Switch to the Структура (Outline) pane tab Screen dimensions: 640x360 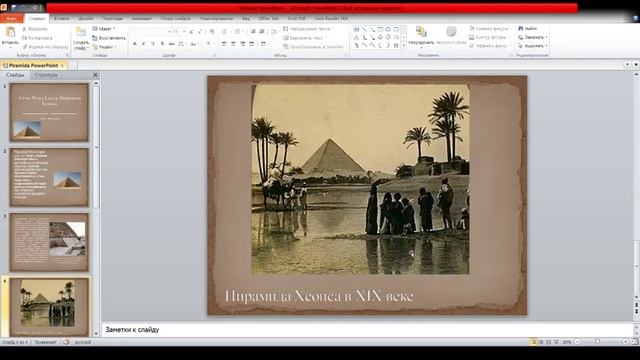pyautogui.click(x=46, y=75)
